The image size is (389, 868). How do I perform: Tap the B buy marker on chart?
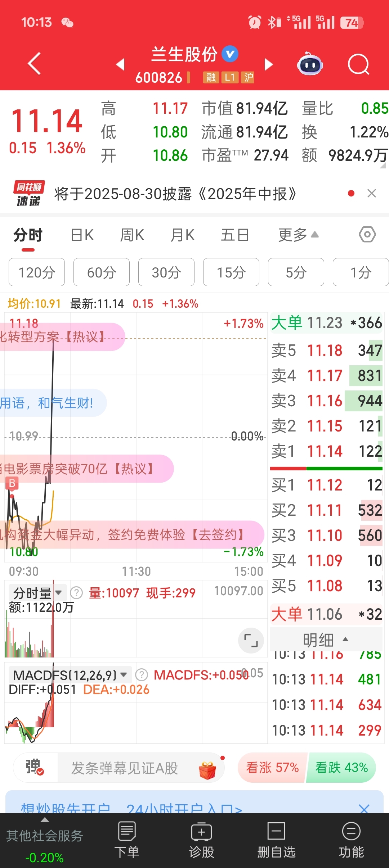coord(12,483)
